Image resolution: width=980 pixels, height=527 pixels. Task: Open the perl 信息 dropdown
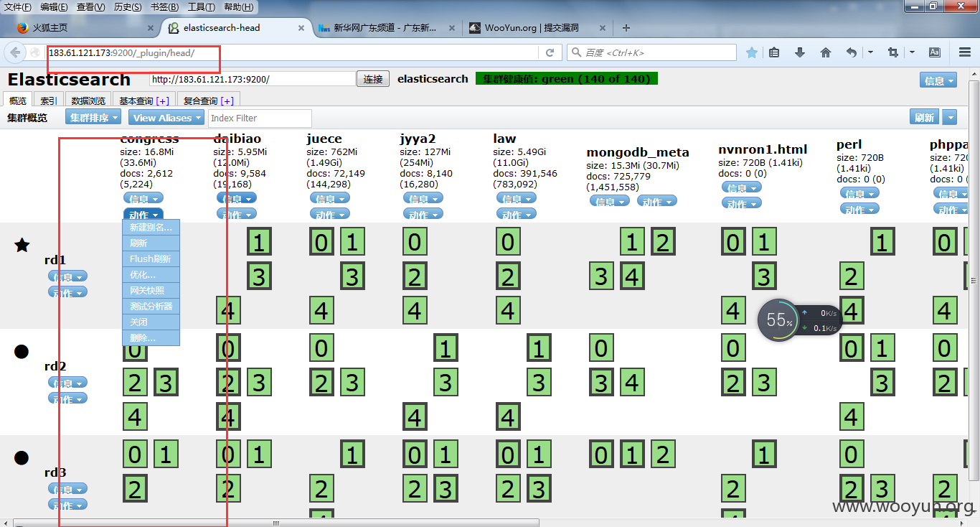click(859, 193)
